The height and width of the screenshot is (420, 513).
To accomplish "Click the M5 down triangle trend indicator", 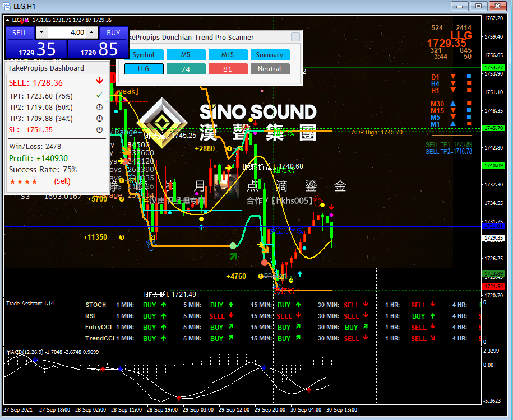I will (453, 116).
